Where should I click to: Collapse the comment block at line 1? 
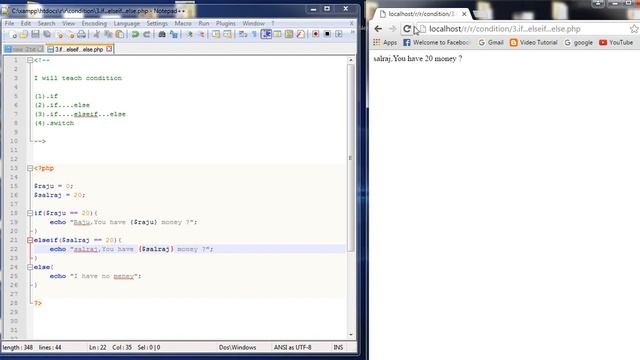[30, 60]
